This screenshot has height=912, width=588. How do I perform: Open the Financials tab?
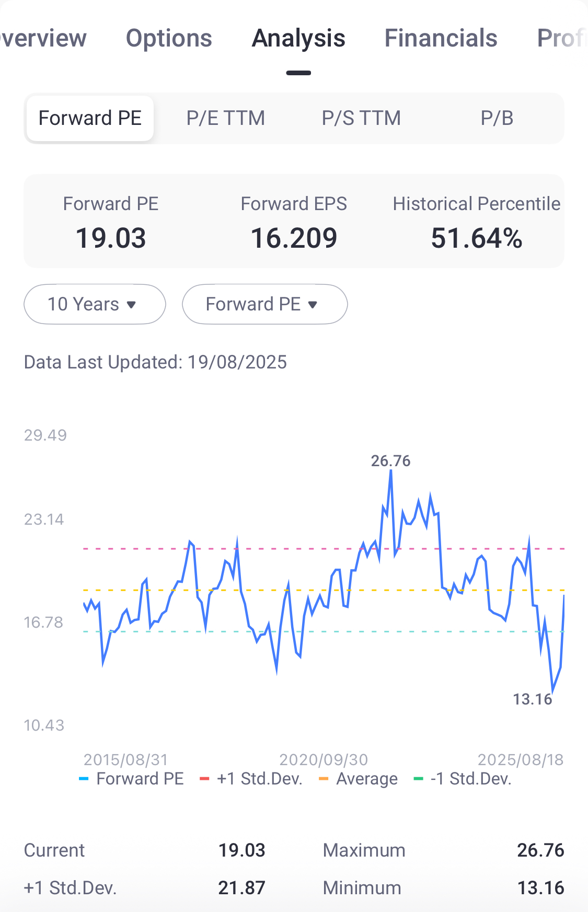(441, 39)
